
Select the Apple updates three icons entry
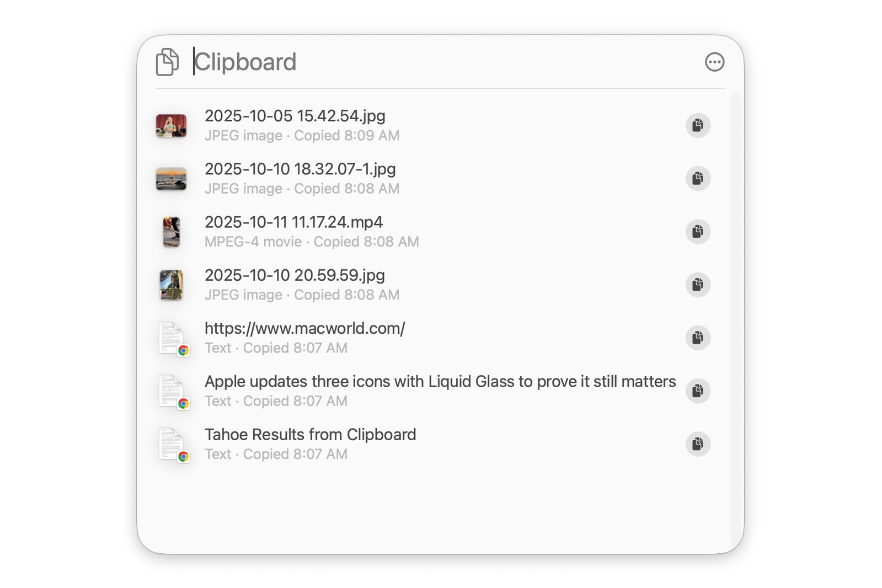440,382
